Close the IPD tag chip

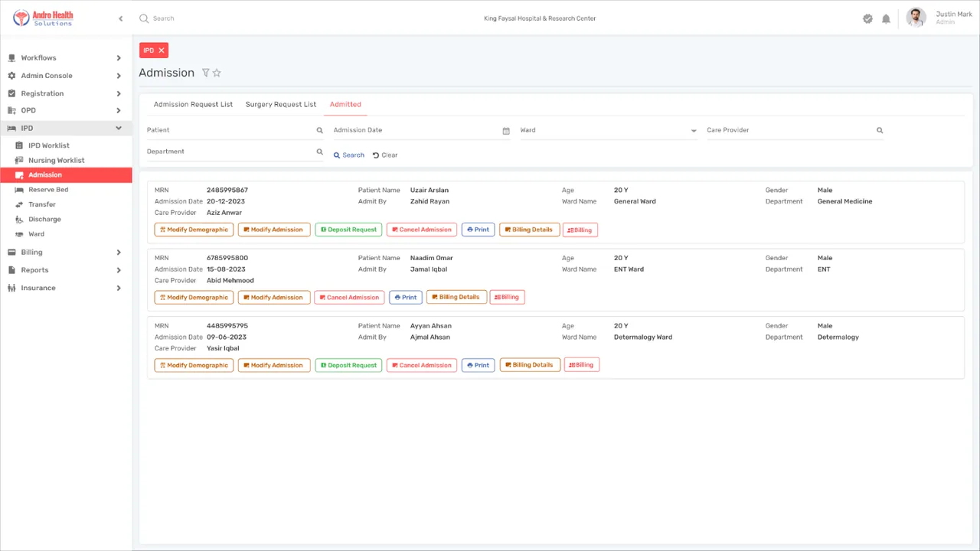pyautogui.click(x=162, y=51)
